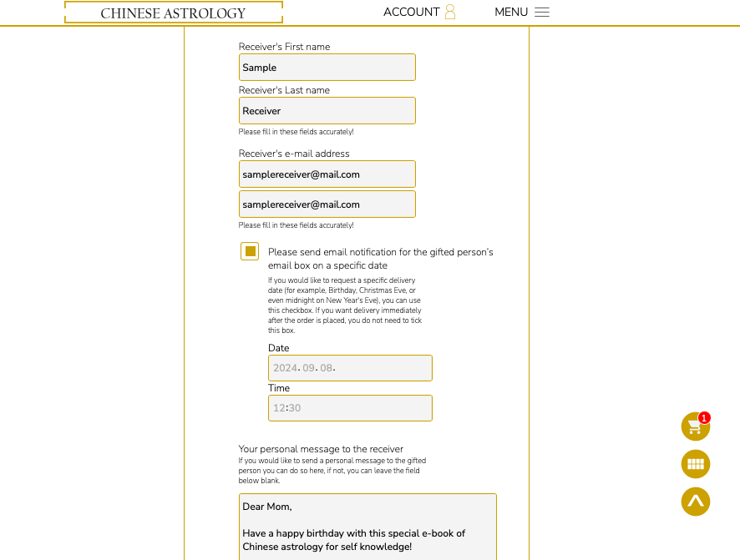Click the account user profile icon

tap(450, 12)
